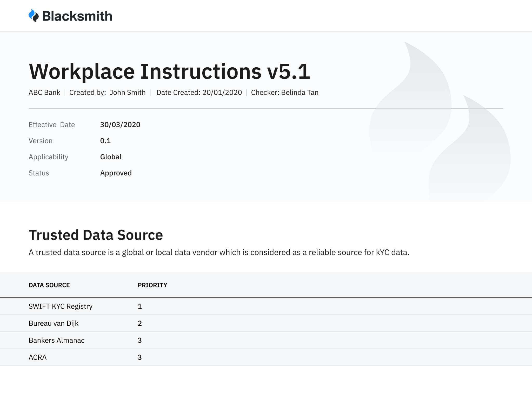
Task: Click the Version 0.1 value
Action: pos(105,141)
